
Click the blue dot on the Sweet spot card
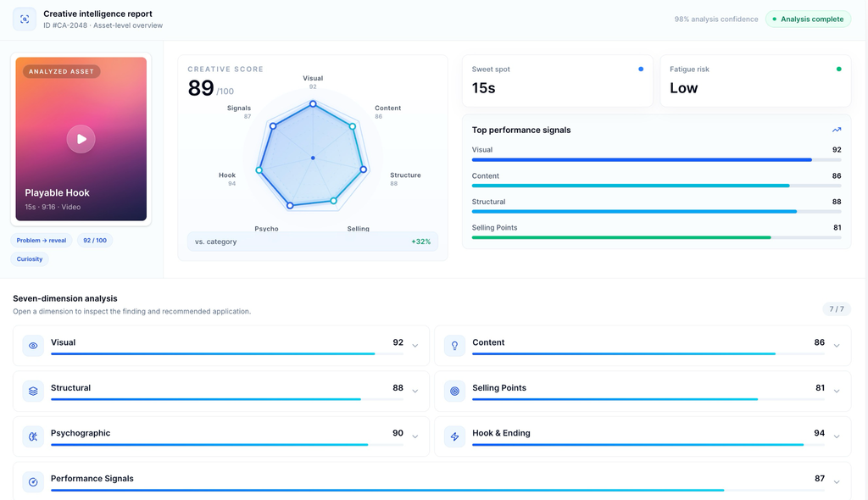pyautogui.click(x=641, y=69)
